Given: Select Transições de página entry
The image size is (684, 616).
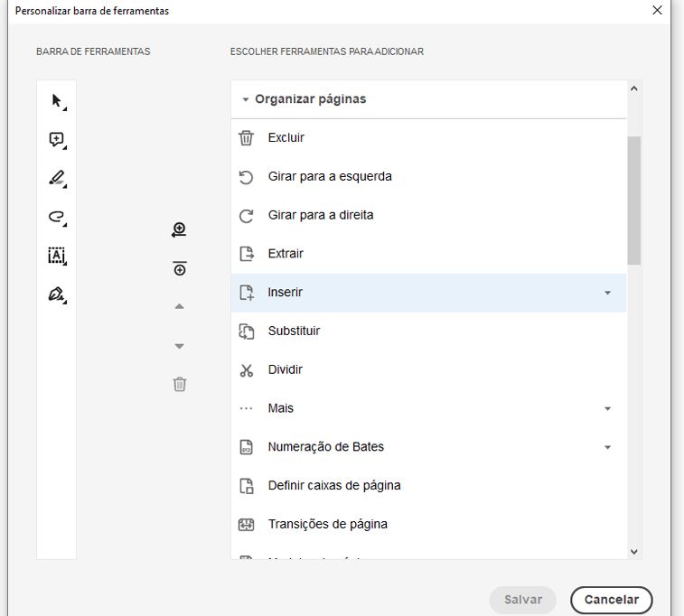Looking at the screenshot, I should [x=429, y=524].
